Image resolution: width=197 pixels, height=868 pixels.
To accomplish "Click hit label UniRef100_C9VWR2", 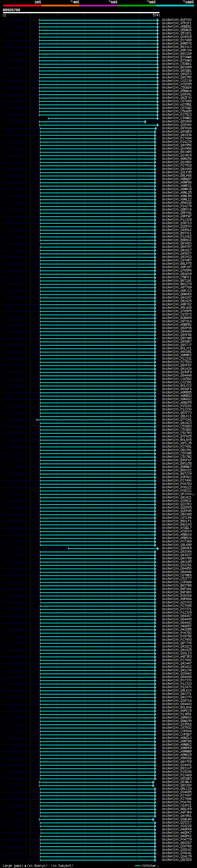I will (176, 118).
